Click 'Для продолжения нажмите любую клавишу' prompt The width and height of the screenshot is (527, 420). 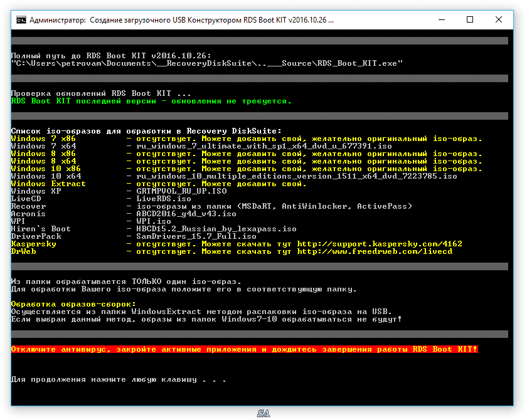[x=119, y=380]
